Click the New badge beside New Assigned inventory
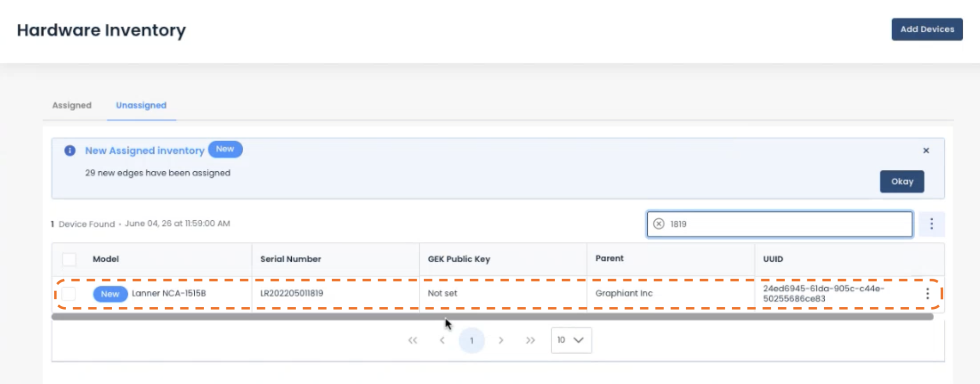 click(225, 149)
